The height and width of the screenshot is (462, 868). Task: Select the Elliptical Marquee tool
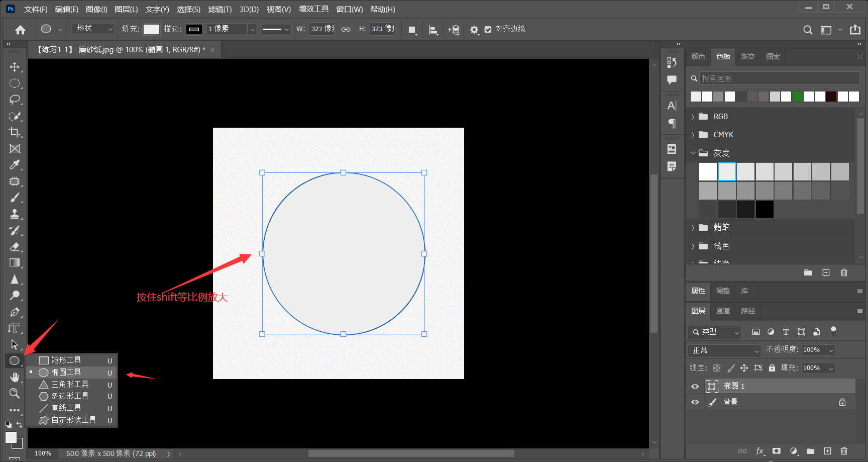tap(15, 83)
